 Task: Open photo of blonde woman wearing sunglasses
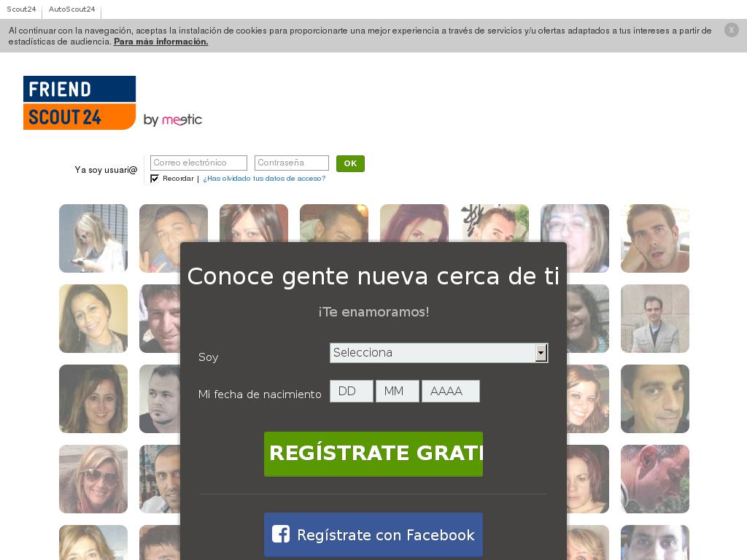coord(93,479)
